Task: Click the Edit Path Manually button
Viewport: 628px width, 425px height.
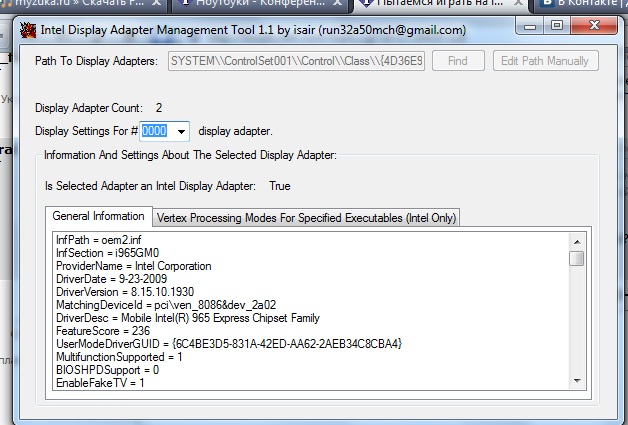Action: [x=545, y=61]
